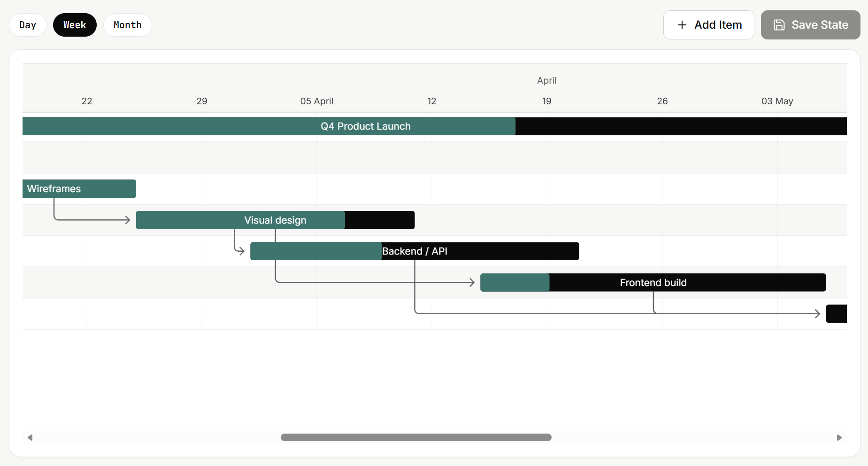Click the 19 date column header
The height and width of the screenshot is (466, 868).
(x=547, y=101)
